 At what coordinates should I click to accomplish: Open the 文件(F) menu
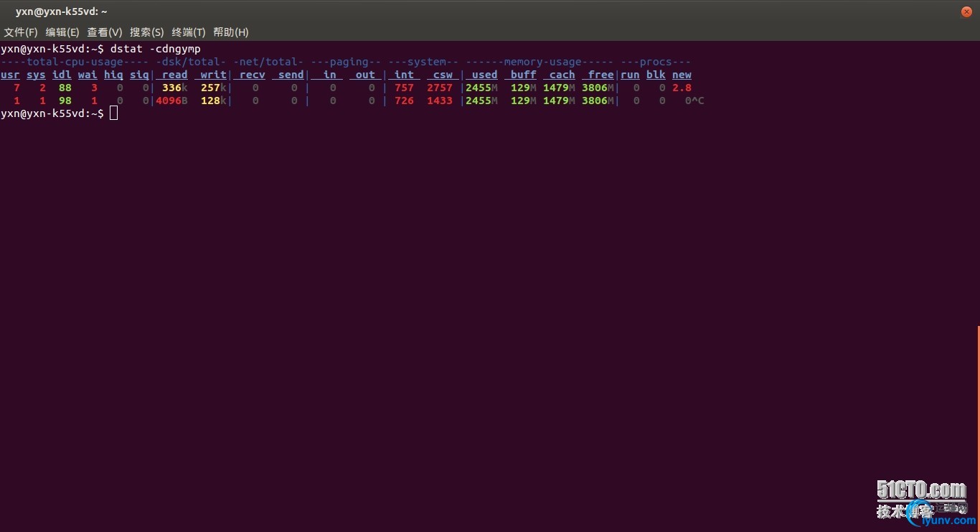point(21,32)
